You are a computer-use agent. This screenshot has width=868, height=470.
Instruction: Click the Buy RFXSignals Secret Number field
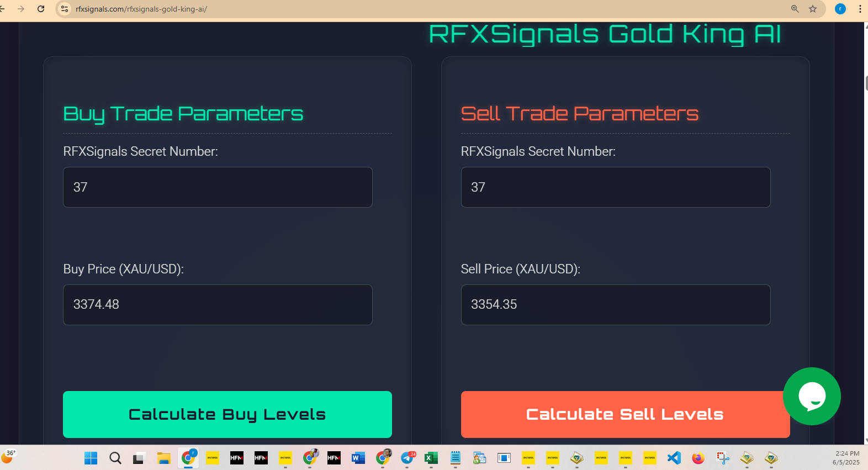[218, 187]
